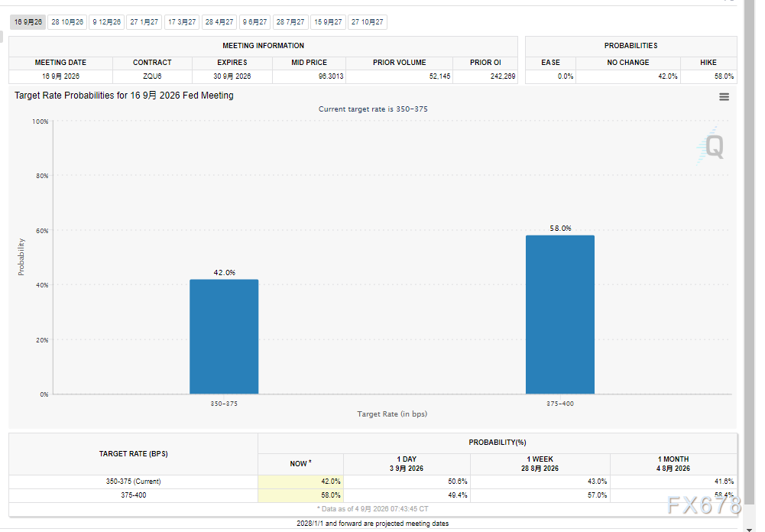Click the ZQU6 contract cell
Screen dimensions: 765x532
(152, 76)
